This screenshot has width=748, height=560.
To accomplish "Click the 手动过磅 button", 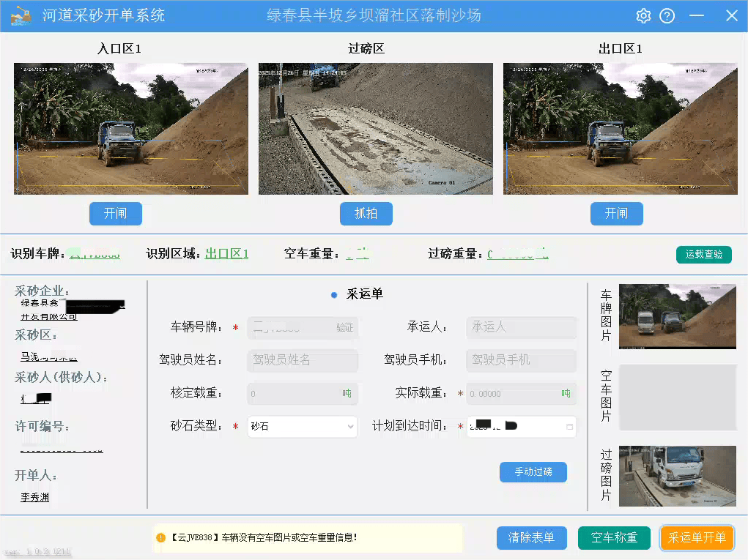I will pyautogui.click(x=533, y=472).
